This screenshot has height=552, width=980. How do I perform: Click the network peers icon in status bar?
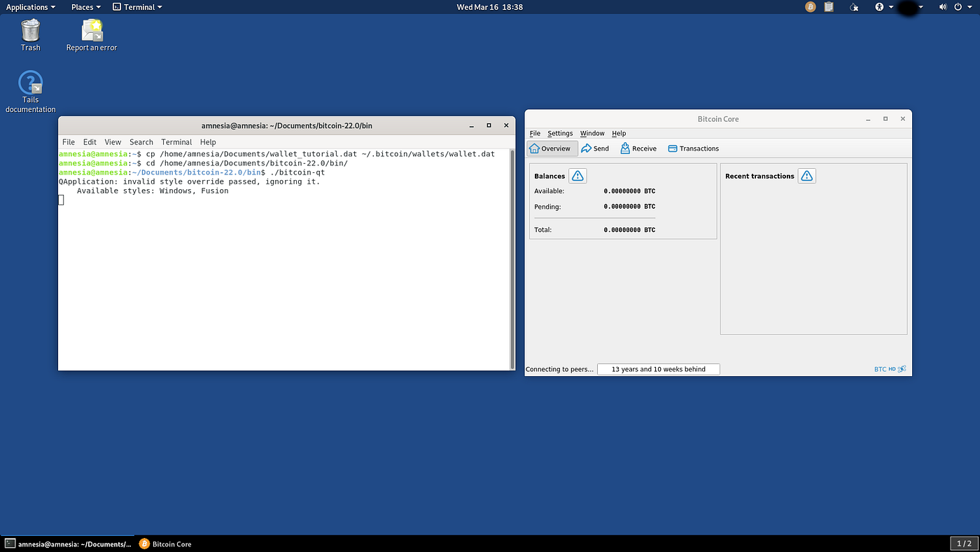click(x=902, y=369)
